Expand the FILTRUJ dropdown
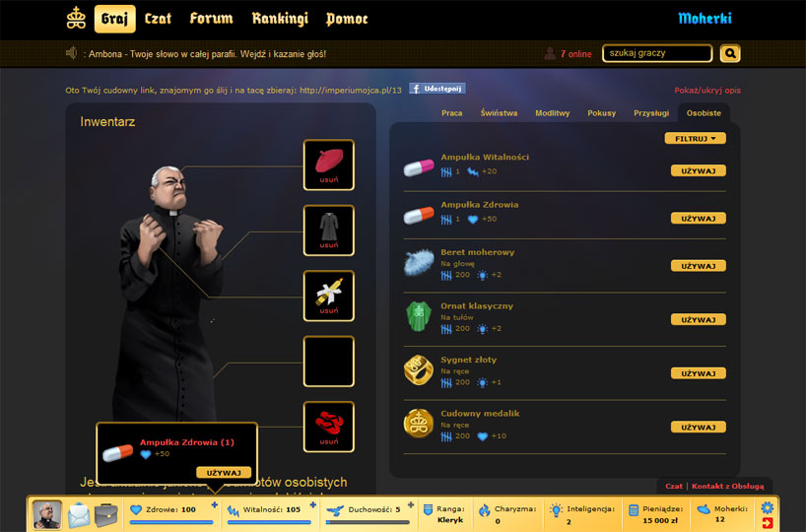This screenshot has height=532, width=806. coord(695,139)
